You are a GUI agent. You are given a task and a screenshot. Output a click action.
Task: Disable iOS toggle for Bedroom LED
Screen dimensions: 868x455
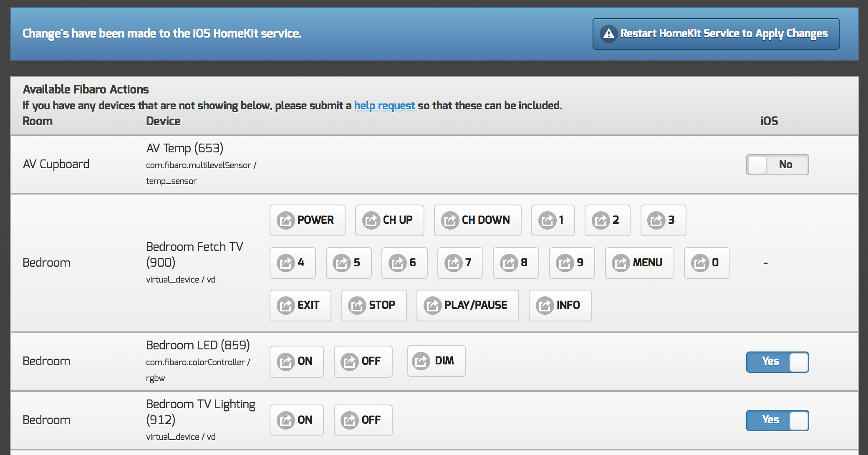coord(777,361)
